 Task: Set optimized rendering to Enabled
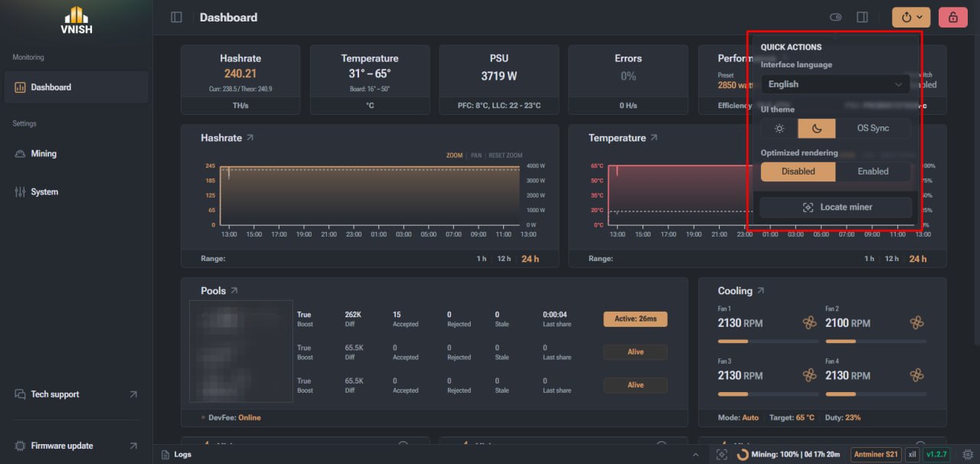click(873, 172)
